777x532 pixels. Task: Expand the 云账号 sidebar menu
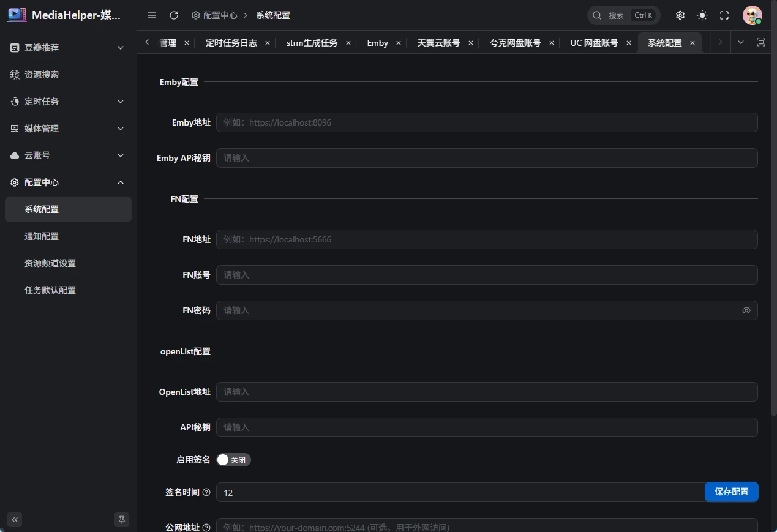[x=67, y=155]
